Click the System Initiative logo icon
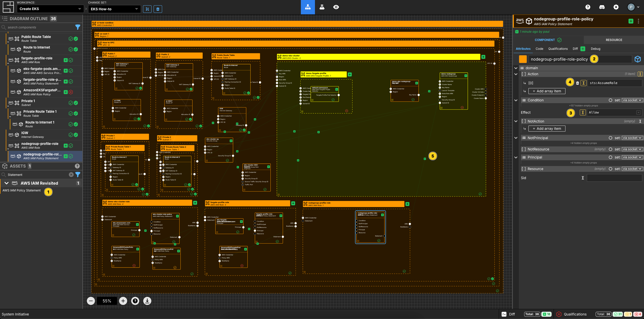644x319 pixels. point(8,7)
